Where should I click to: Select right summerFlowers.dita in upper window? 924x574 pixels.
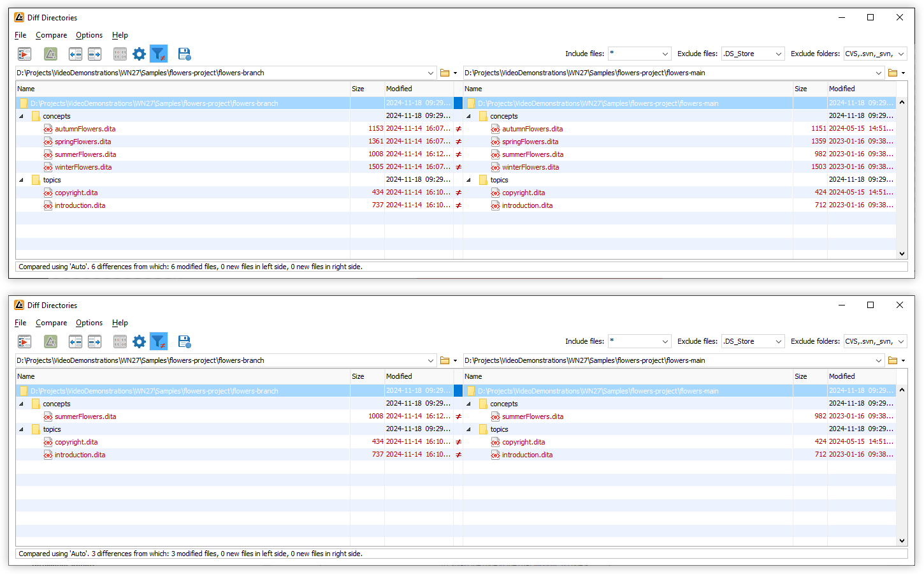533,154
